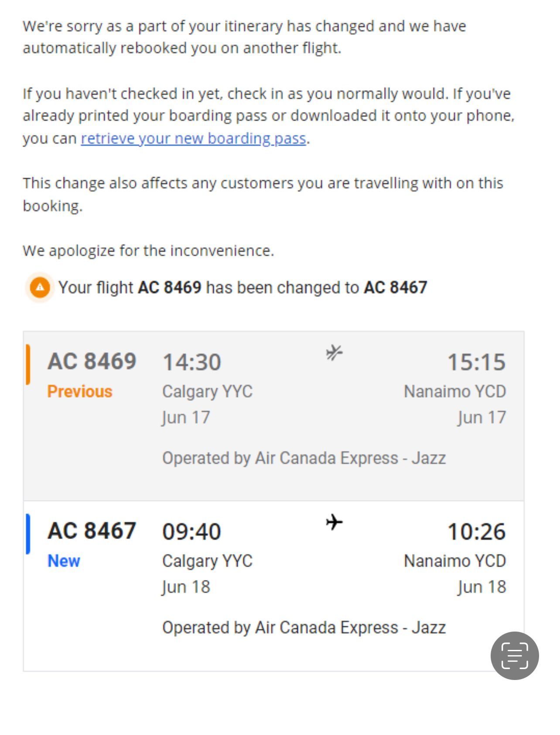The width and height of the screenshot is (560, 735).
Task: Tap the 10:26 new arrival time
Action: point(476,532)
